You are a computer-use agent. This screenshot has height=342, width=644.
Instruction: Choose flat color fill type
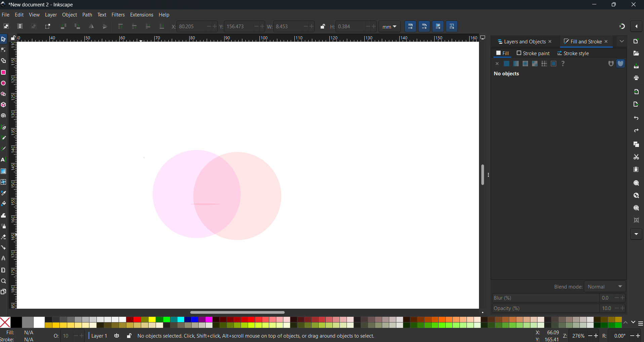tap(506, 64)
